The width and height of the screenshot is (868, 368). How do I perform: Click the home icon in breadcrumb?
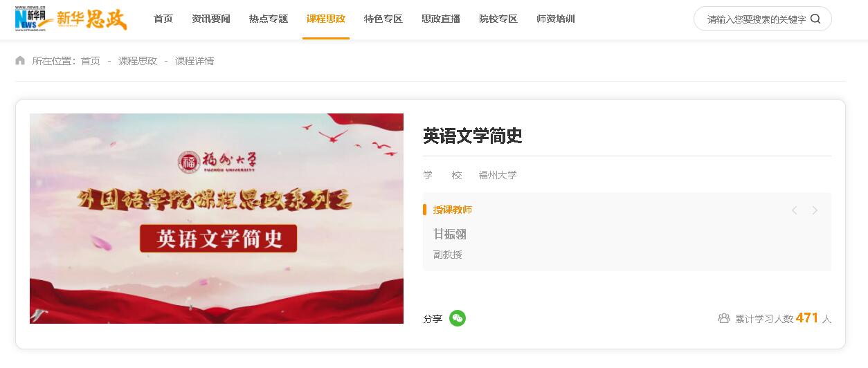pyautogui.click(x=20, y=60)
